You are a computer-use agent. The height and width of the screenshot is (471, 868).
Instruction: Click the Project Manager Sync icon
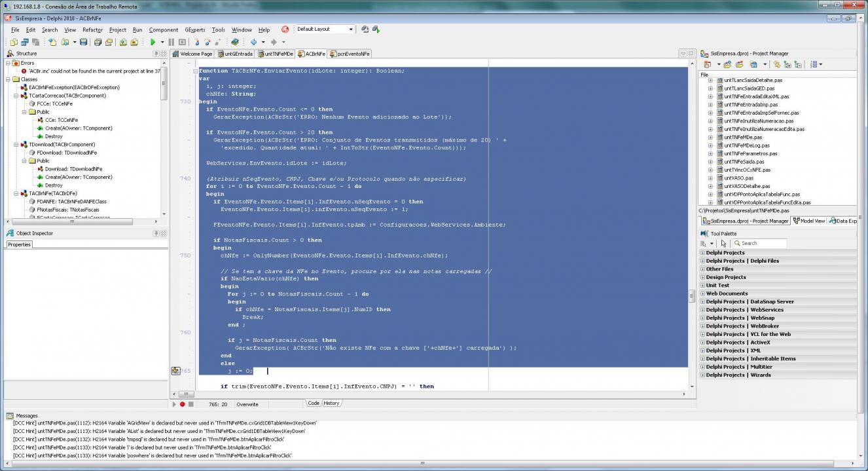coord(777,64)
